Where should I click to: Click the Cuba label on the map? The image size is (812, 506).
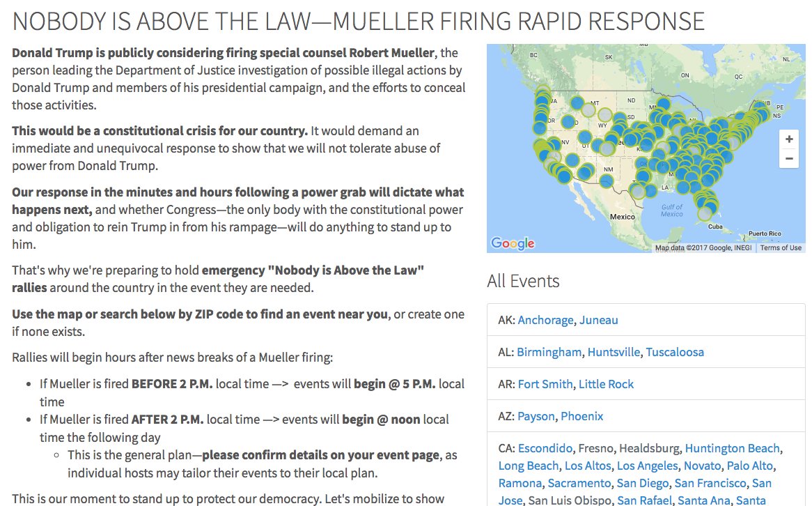point(715,227)
